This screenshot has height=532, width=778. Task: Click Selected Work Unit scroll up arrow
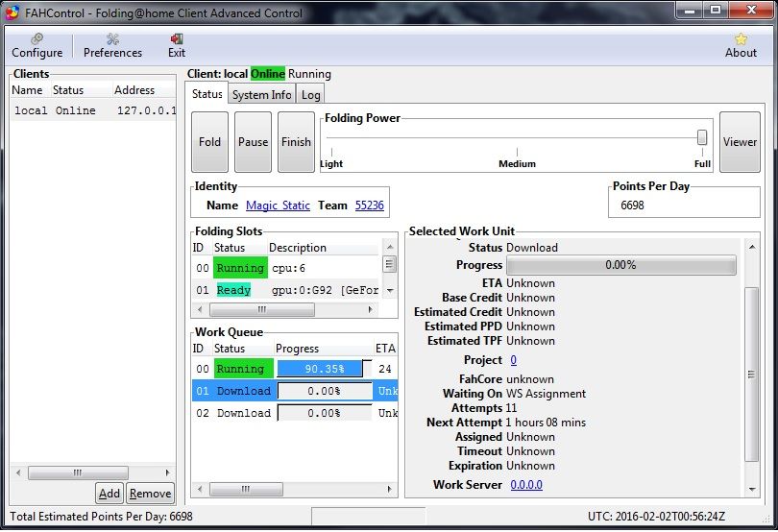tap(752, 247)
